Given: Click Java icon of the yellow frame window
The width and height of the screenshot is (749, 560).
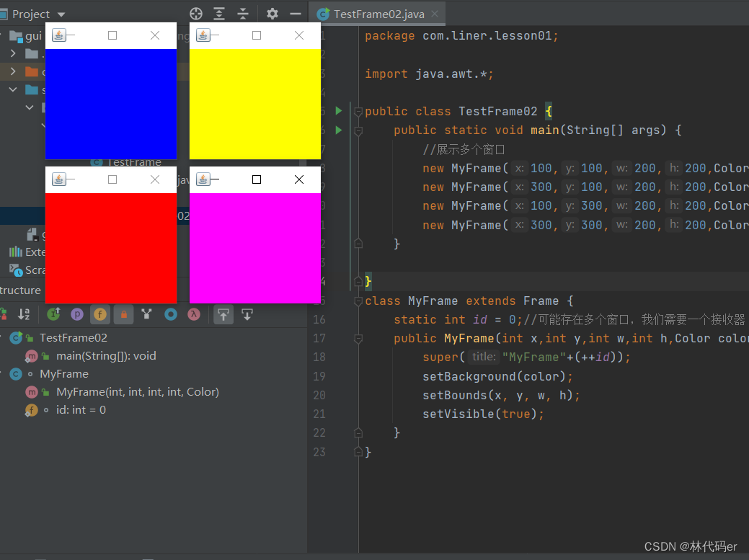Looking at the screenshot, I should pos(203,35).
